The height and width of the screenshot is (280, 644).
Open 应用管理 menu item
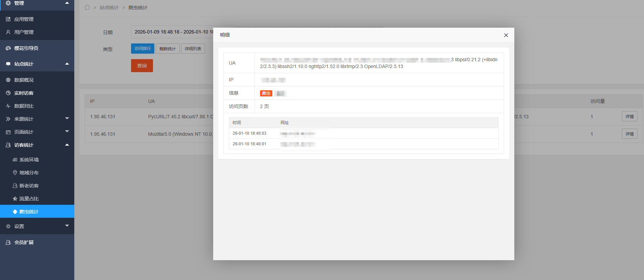coord(37,19)
